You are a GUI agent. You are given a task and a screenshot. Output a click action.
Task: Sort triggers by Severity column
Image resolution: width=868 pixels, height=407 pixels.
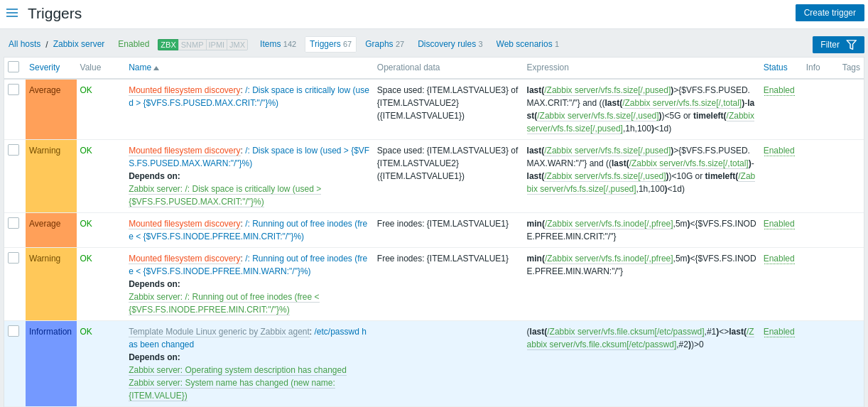click(44, 67)
